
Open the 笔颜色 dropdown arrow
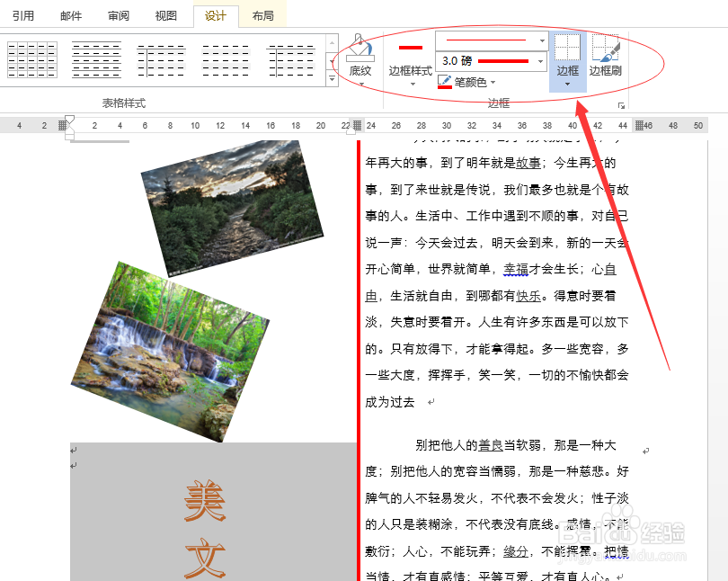click(493, 83)
